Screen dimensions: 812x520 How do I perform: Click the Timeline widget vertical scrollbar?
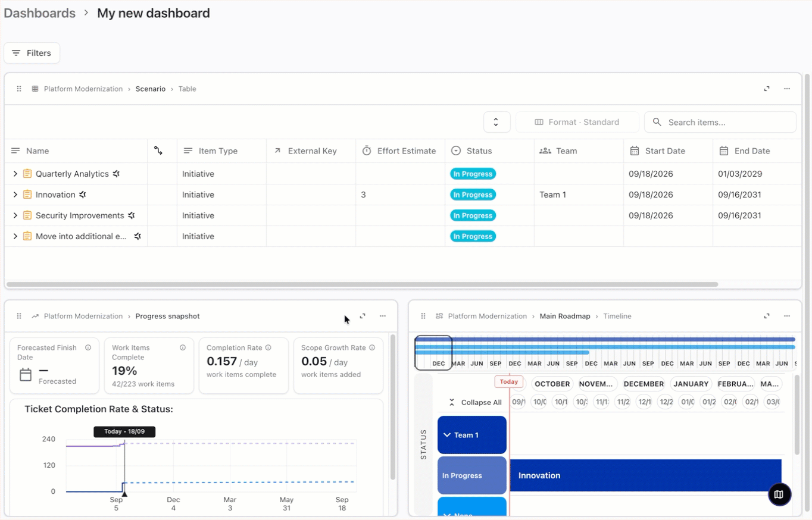pos(798,415)
